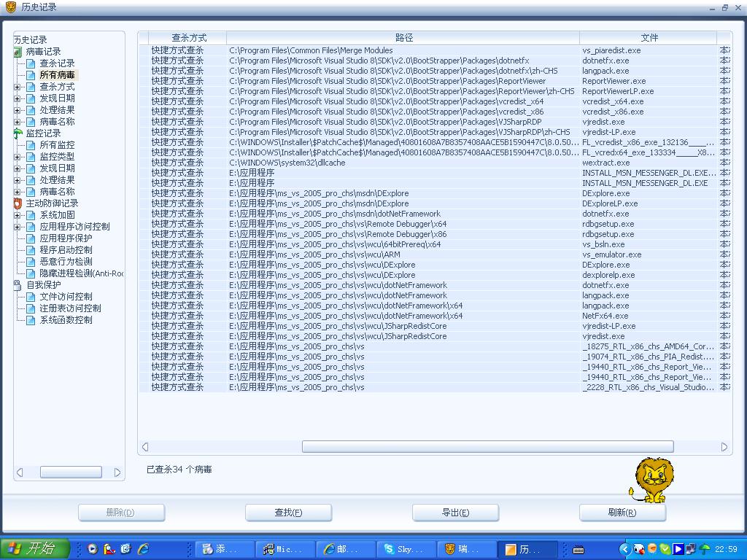
Task: Show hidden tray icons with arrow
Action: pos(624,549)
